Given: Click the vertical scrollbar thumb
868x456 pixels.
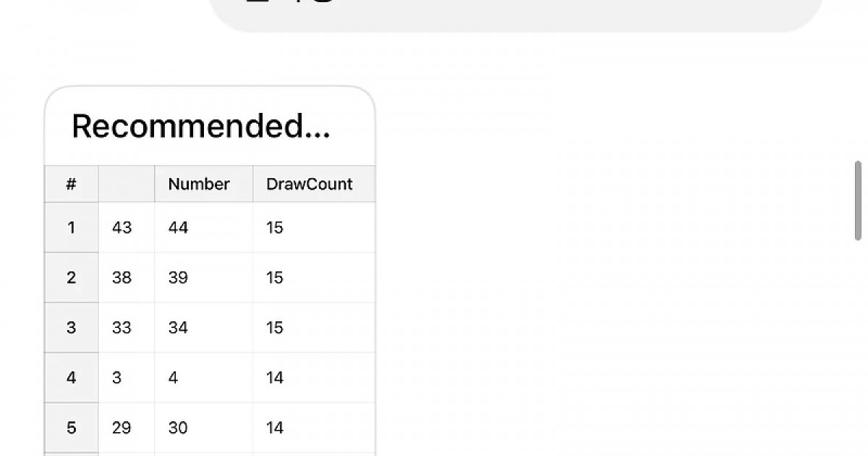Looking at the screenshot, I should coord(859,200).
